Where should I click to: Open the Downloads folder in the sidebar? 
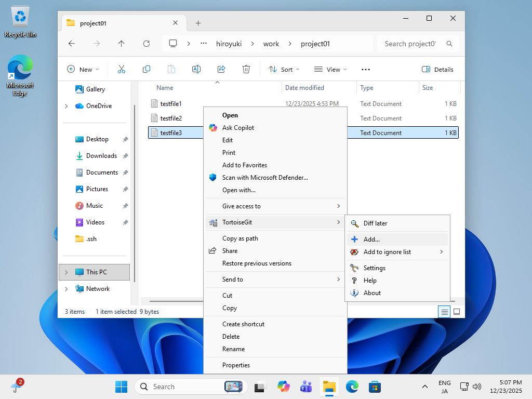pos(101,156)
